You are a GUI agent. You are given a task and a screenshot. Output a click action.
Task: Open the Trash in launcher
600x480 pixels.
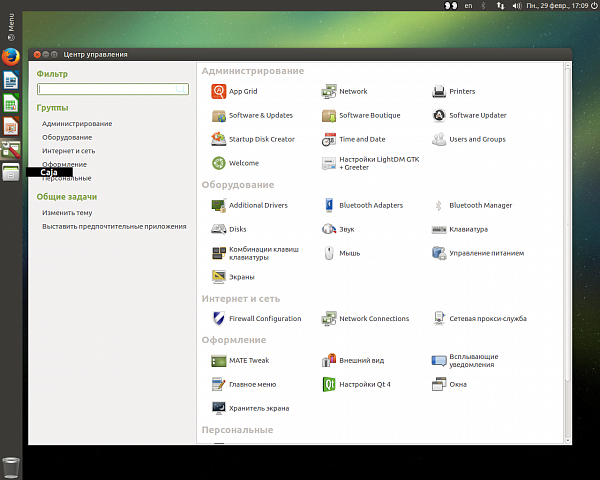(x=11, y=467)
